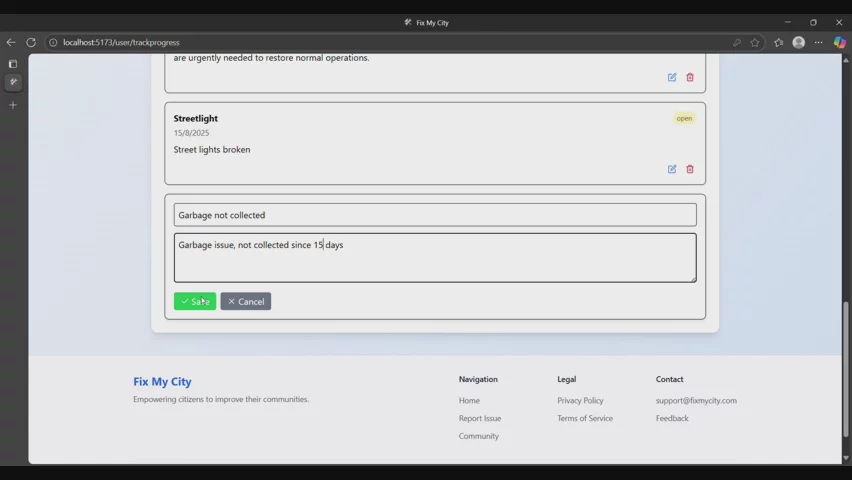852x480 pixels.
Task: Open the Copilot icon in browser toolbar
Action: tap(840, 42)
